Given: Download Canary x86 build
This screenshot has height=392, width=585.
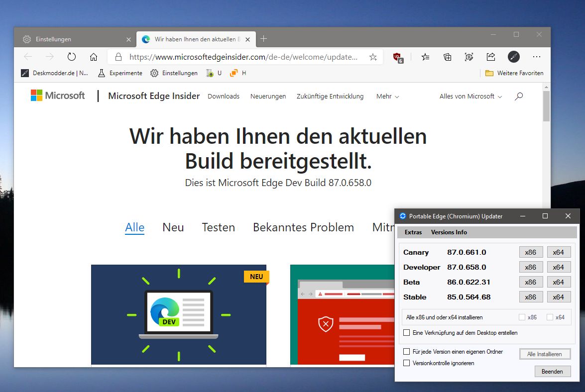Looking at the screenshot, I should pyautogui.click(x=531, y=252).
